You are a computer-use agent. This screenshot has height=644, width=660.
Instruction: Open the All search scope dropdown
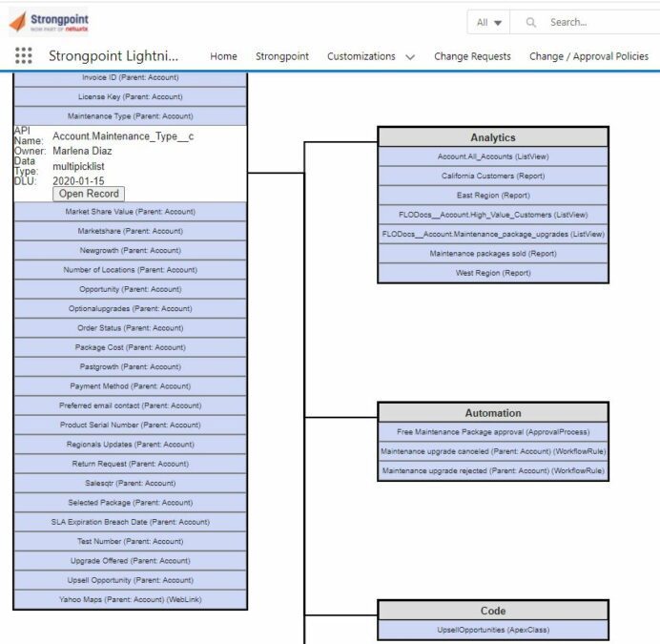(x=488, y=22)
